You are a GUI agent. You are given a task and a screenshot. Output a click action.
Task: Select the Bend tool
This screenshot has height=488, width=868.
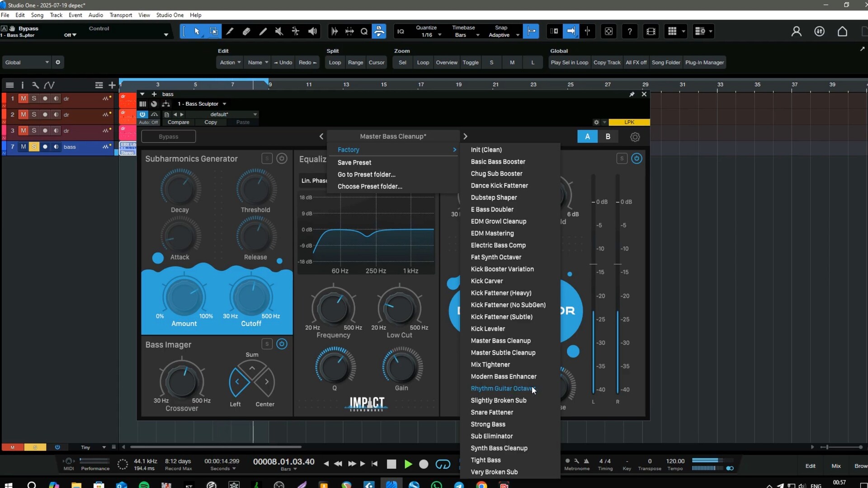point(295,31)
